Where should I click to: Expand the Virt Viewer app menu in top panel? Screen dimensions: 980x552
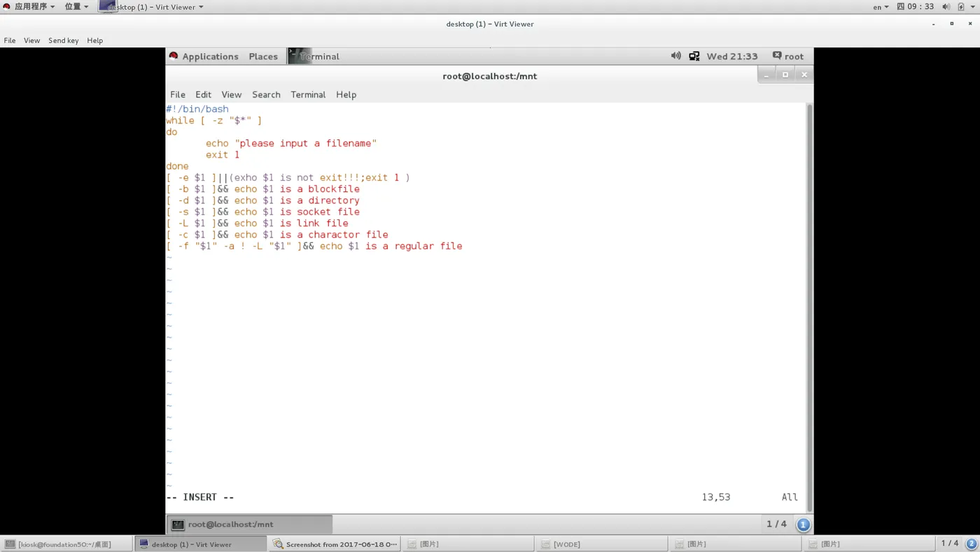click(151, 7)
